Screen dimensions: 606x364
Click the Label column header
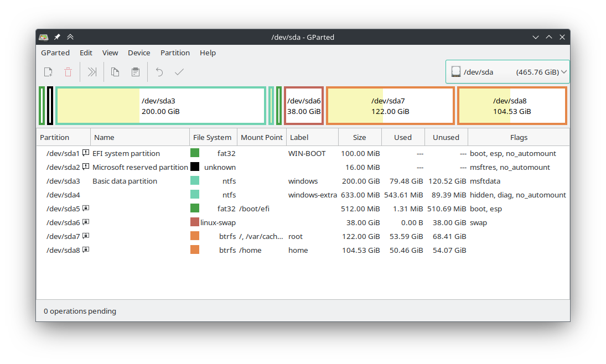(312, 138)
